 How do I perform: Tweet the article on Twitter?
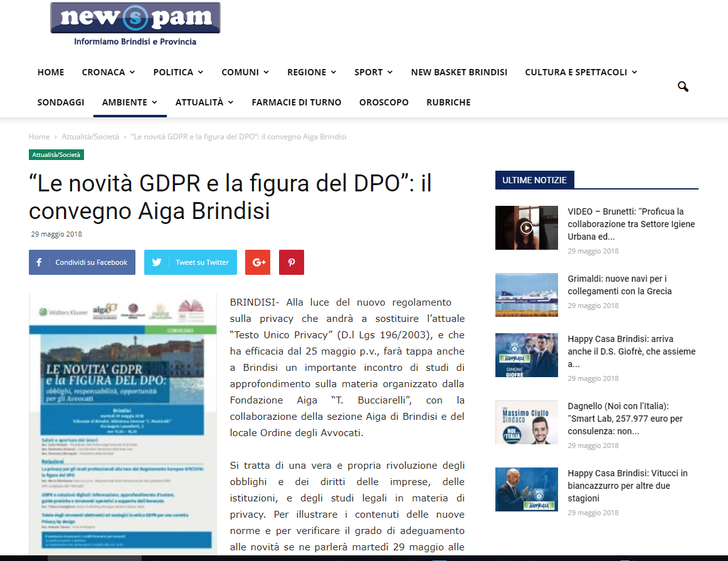point(191,262)
